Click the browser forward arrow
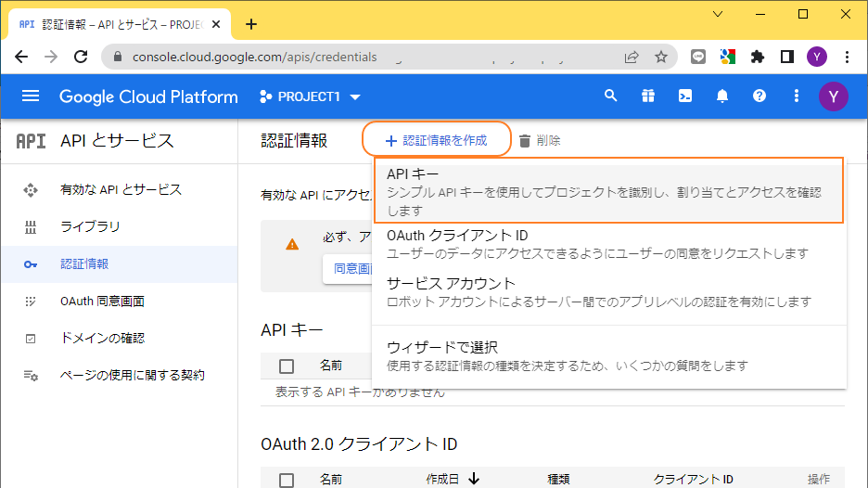868x488 pixels. pos(51,57)
